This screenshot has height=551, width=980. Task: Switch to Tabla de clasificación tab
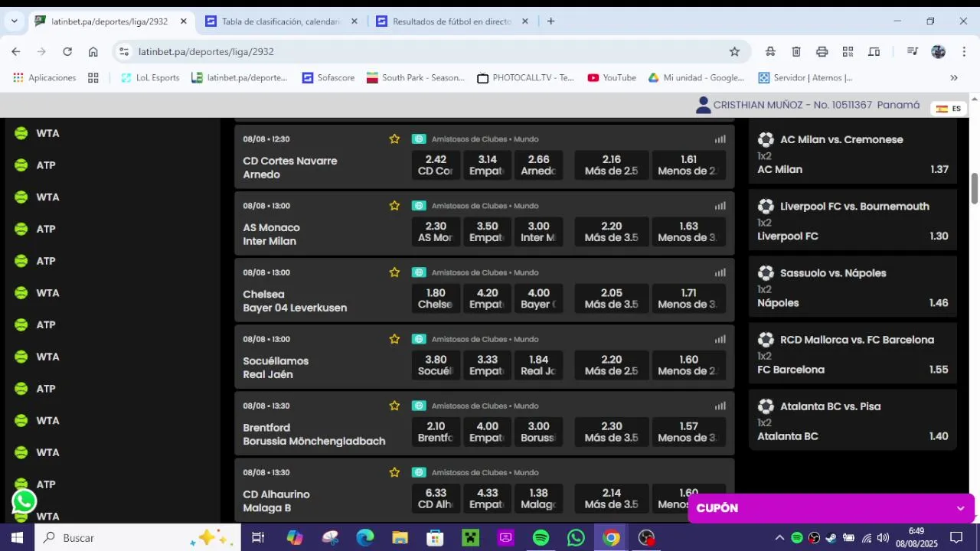[x=279, y=21]
